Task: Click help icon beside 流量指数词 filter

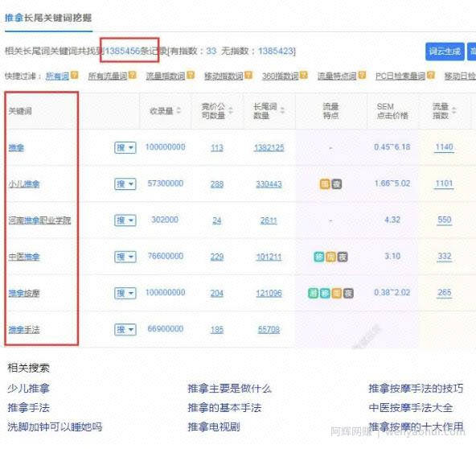Action: point(191,75)
